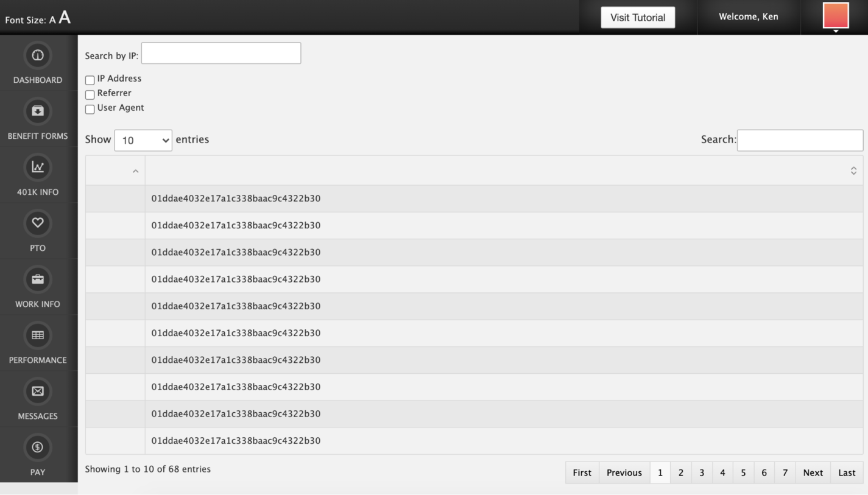
Task: Enable the IP Address filter checkbox
Action: [90, 79]
